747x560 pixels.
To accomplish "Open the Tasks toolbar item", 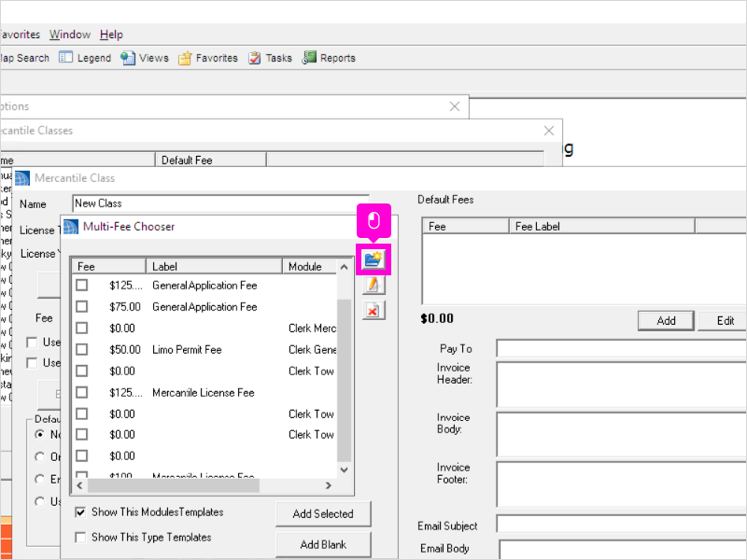I will click(270, 58).
